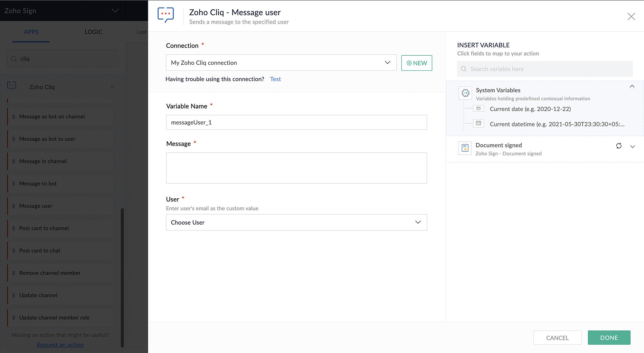The width and height of the screenshot is (644, 353).
Task: Close the Message user dialog
Action: click(x=631, y=16)
